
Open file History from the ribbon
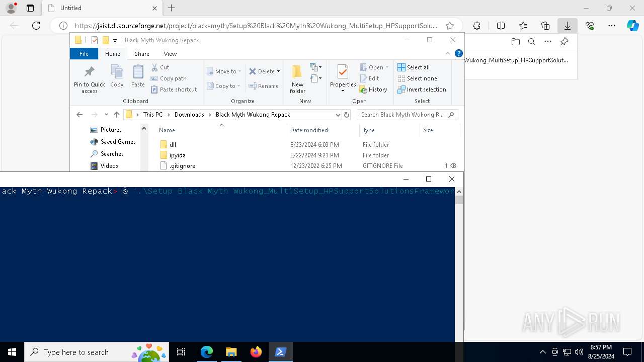[373, 89]
